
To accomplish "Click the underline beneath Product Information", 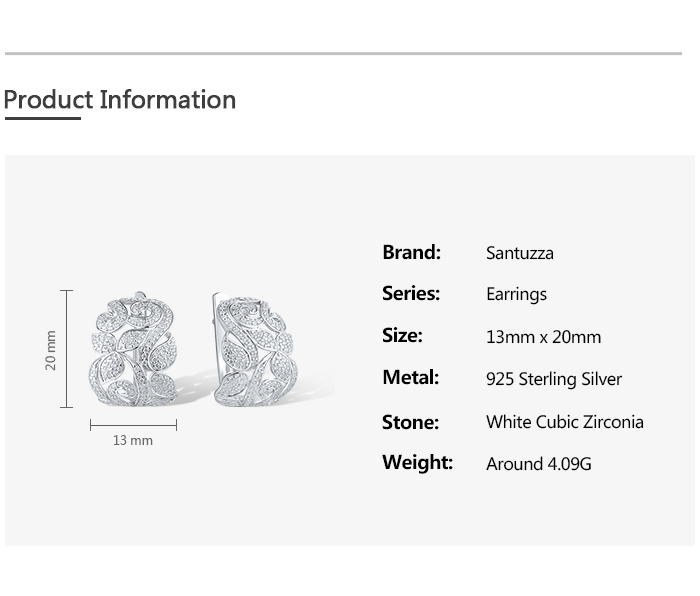I will tap(42, 118).
